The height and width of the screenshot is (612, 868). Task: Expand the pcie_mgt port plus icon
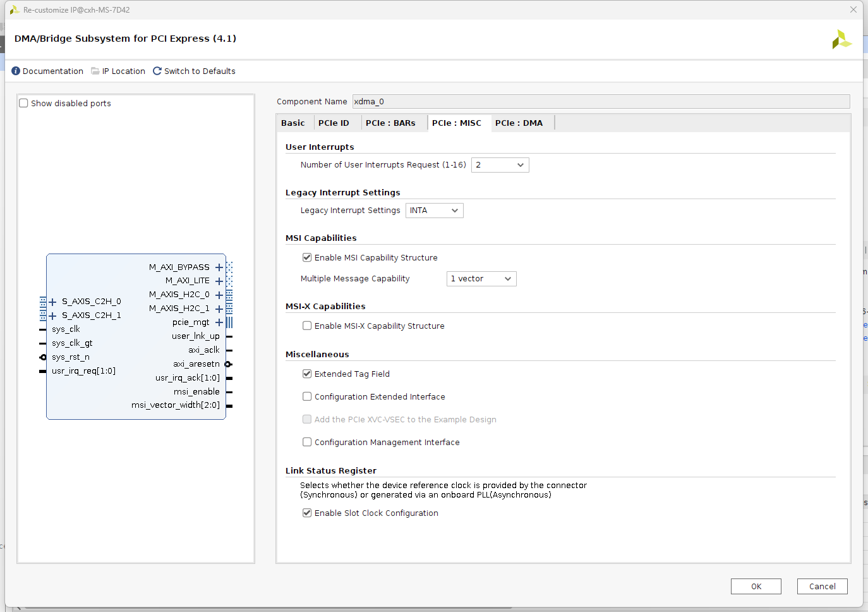[219, 322]
